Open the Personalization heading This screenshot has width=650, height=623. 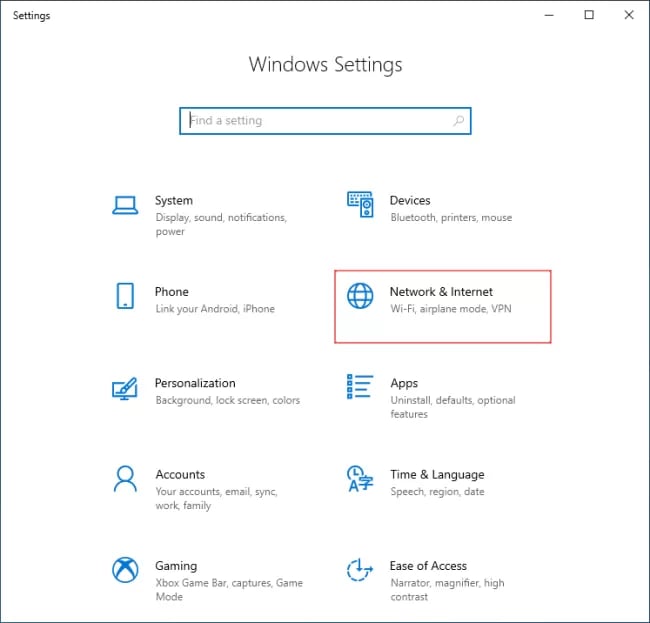(x=195, y=383)
